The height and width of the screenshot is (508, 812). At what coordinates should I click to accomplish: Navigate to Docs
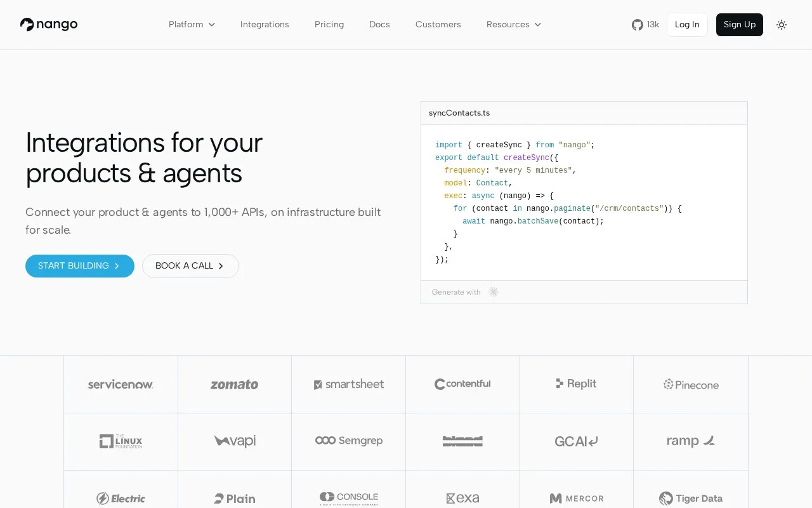379,25
